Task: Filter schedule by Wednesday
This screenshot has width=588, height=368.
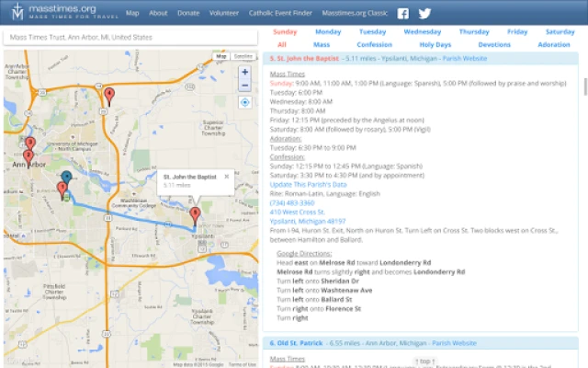Action: tap(422, 31)
